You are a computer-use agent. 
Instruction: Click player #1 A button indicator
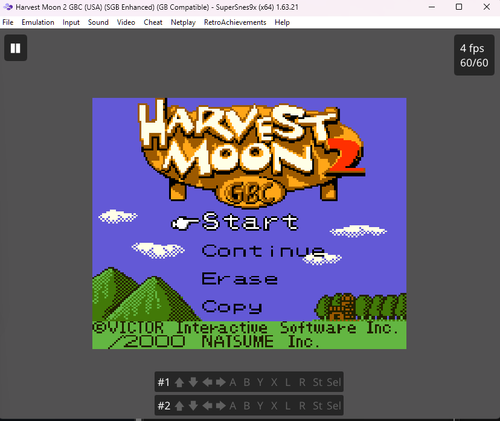click(233, 382)
